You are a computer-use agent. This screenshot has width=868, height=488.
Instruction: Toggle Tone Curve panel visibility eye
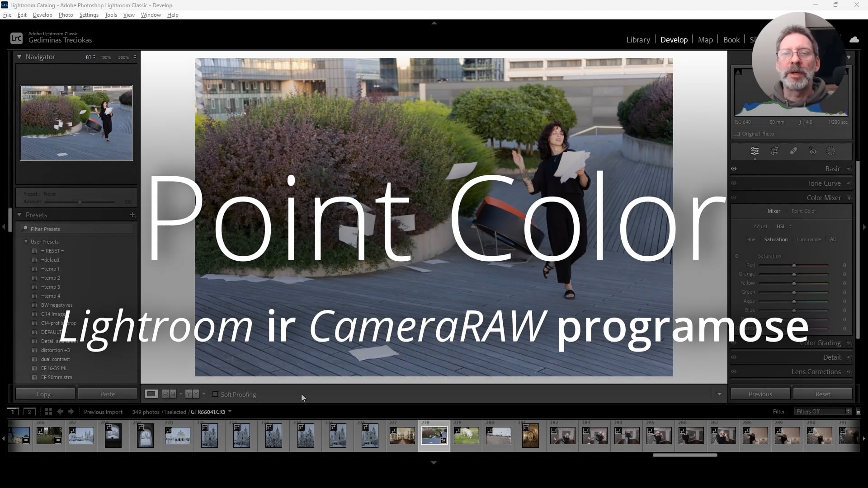point(734,183)
